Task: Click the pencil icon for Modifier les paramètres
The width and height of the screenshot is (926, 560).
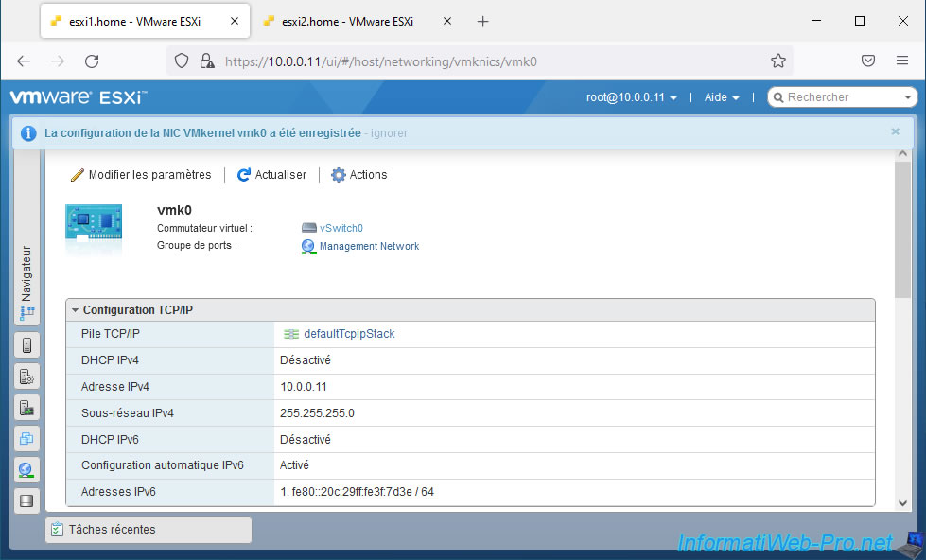Action: pos(77,175)
